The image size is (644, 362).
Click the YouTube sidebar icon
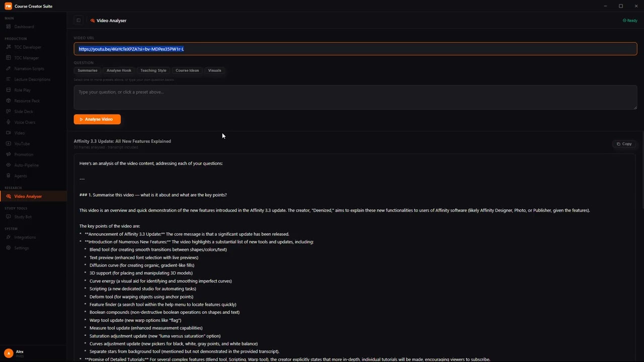(9, 144)
